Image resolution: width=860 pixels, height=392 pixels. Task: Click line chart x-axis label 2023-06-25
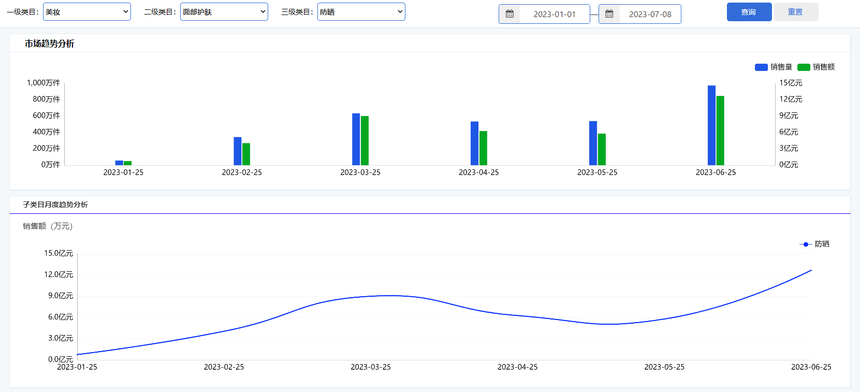pos(811,367)
